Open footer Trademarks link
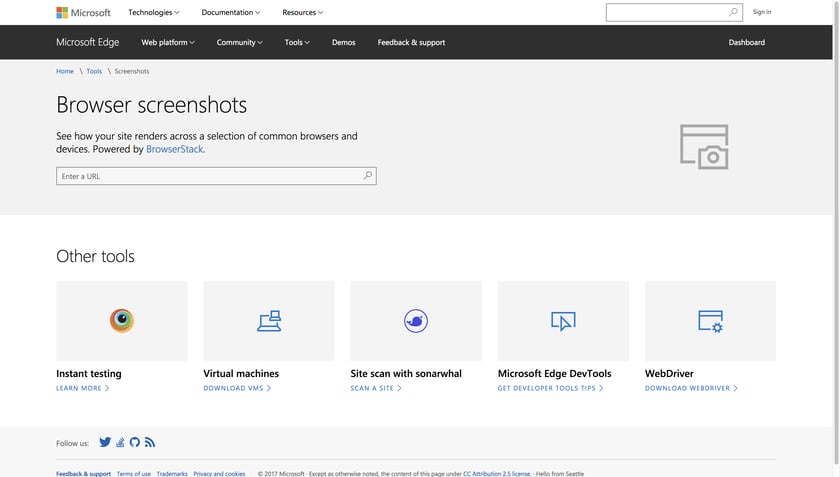This screenshot has height=477, width=840. pos(172,474)
